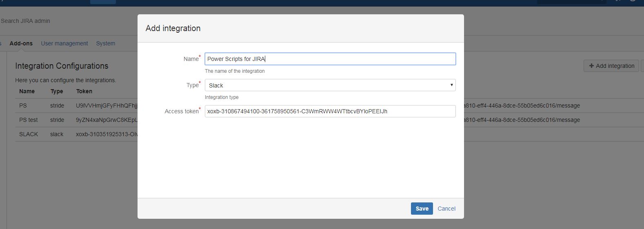Click the Token column header
The width and height of the screenshot is (644, 229).
[84, 91]
